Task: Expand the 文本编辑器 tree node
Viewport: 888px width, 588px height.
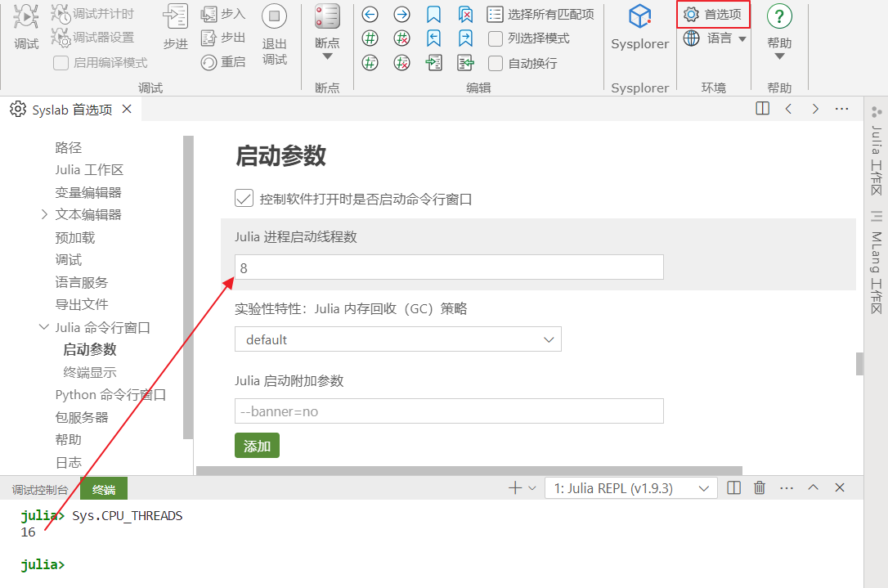Action: (44, 214)
